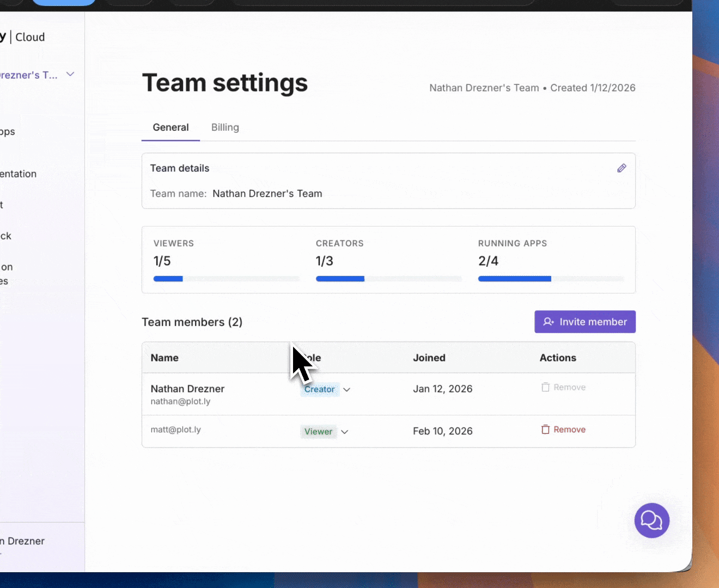Click the team name in Team details

pos(267,193)
